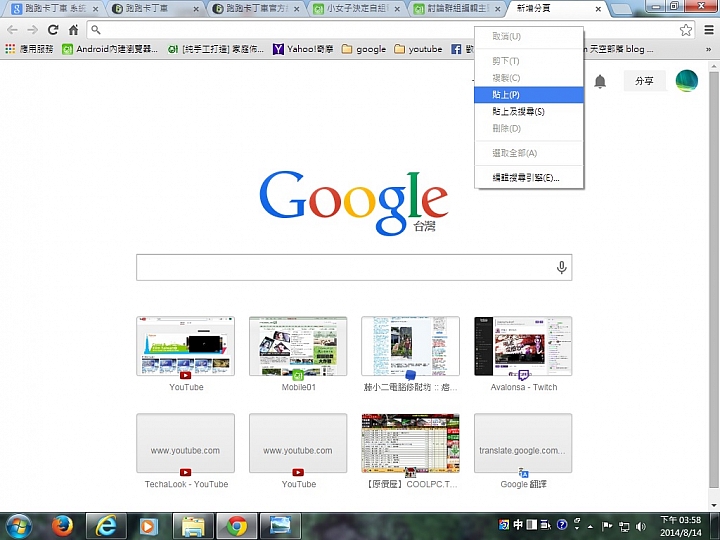
Task: Click the notifications bell icon
Action: tap(600, 81)
